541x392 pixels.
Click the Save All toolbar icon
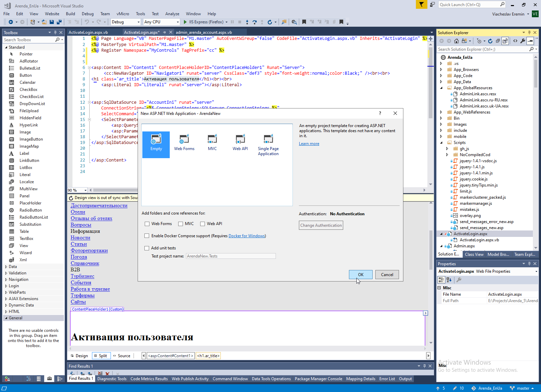pos(59,22)
